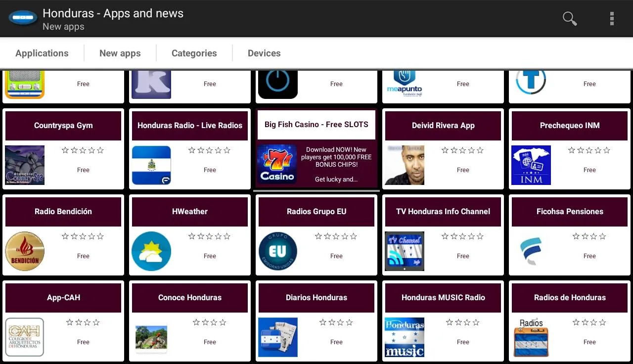This screenshot has width=633, height=364.
Task: Select the Radios Grupo EU title
Action: point(316,212)
